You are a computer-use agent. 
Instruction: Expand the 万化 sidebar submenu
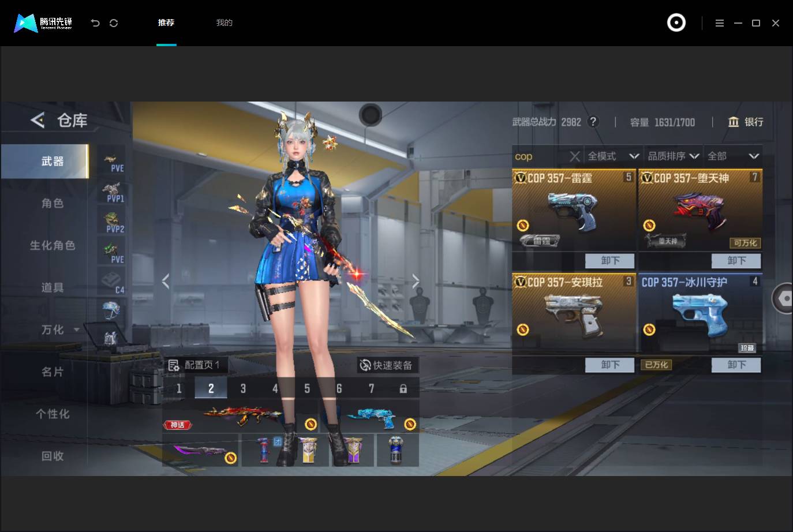coord(76,329)
